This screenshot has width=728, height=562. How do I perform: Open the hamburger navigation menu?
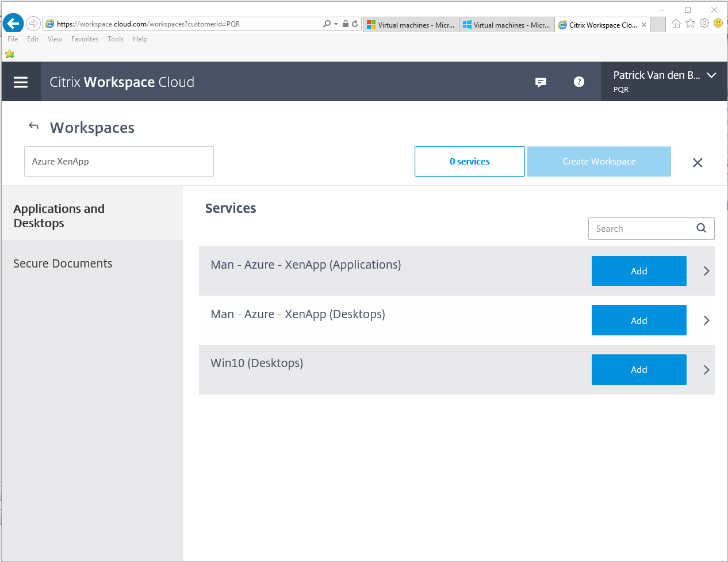click(21, 82)
